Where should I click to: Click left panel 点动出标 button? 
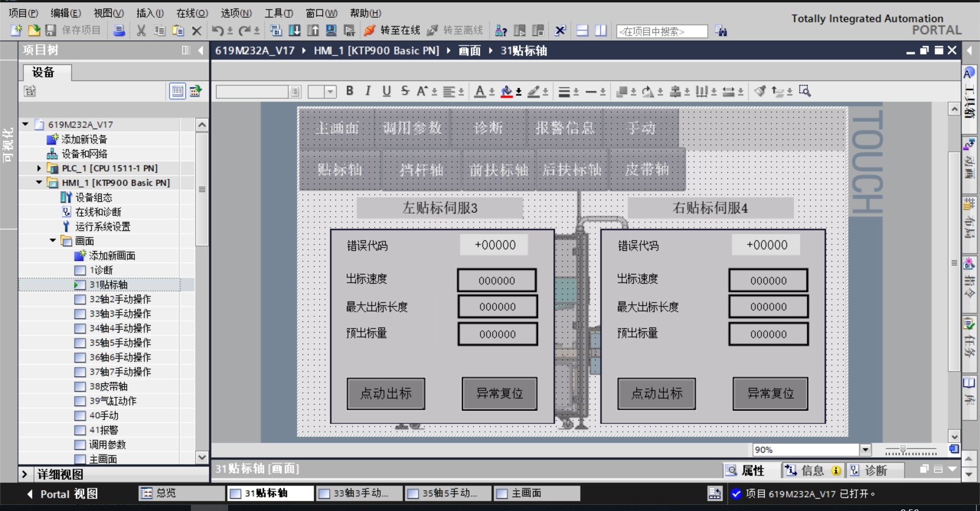[386, 394]
